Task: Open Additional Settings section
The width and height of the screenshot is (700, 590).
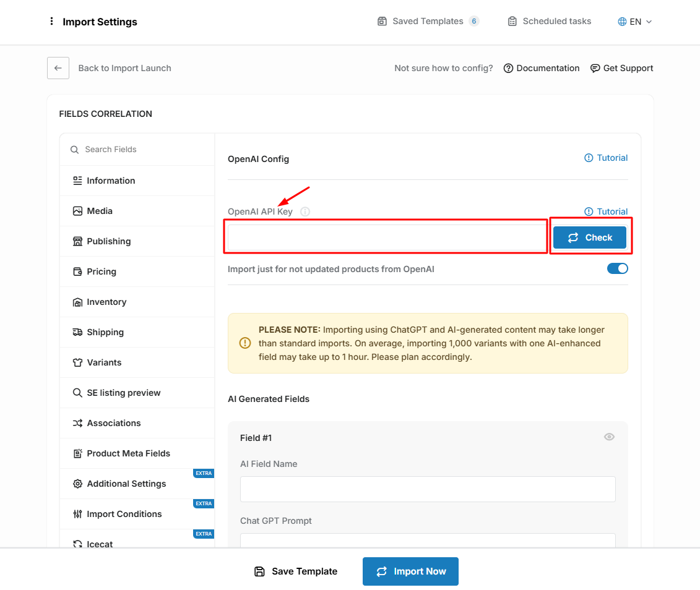Action: tap(137, 484)
